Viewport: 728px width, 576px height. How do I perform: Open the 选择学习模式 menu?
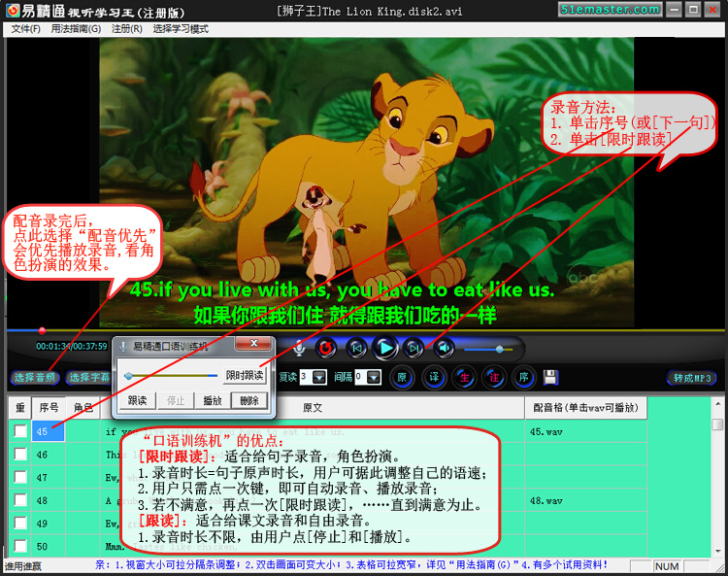(181, 29)
